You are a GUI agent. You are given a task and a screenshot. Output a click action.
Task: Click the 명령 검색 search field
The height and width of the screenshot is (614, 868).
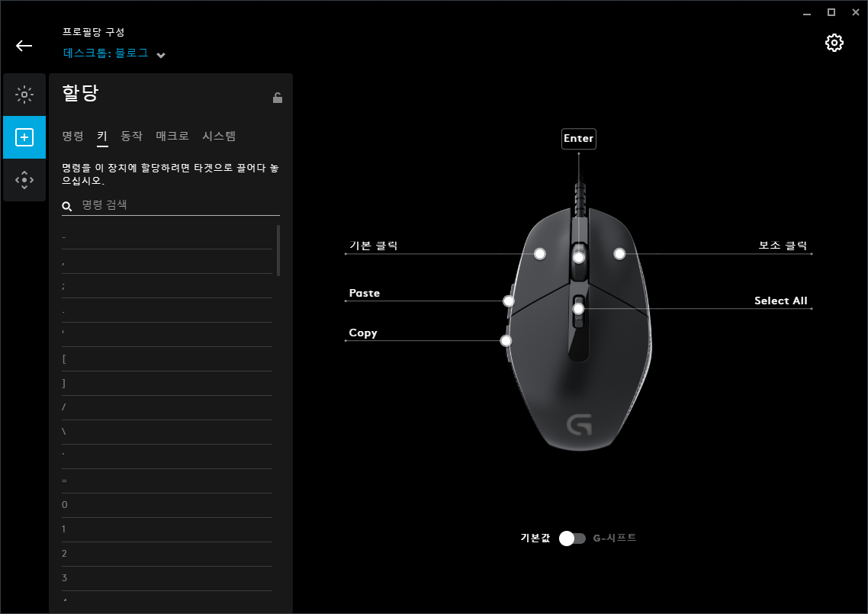[171, 205]
